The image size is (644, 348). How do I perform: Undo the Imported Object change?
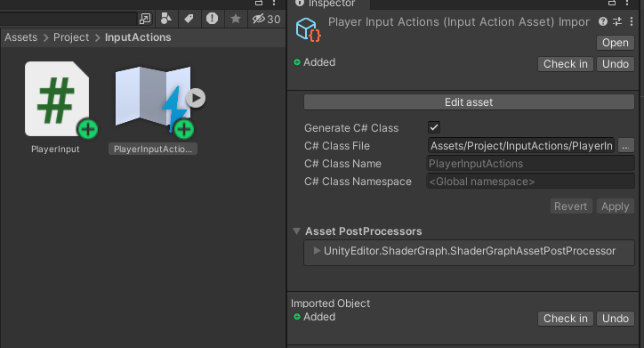pos(616,319)
